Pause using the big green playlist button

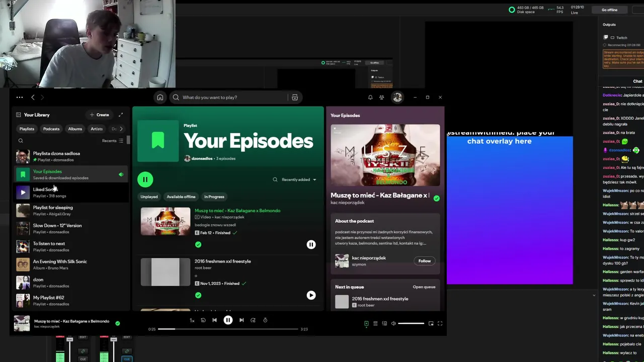tap(145, 179)
